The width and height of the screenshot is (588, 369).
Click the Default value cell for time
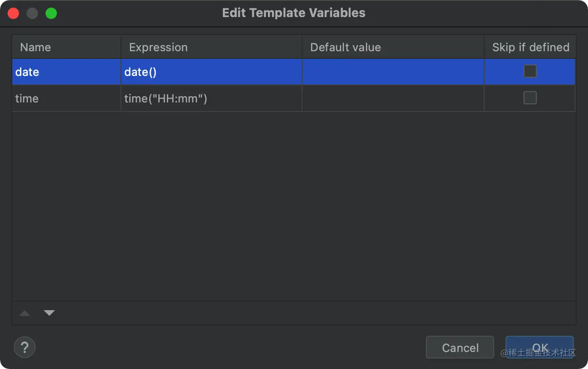[x=393, y=99]
